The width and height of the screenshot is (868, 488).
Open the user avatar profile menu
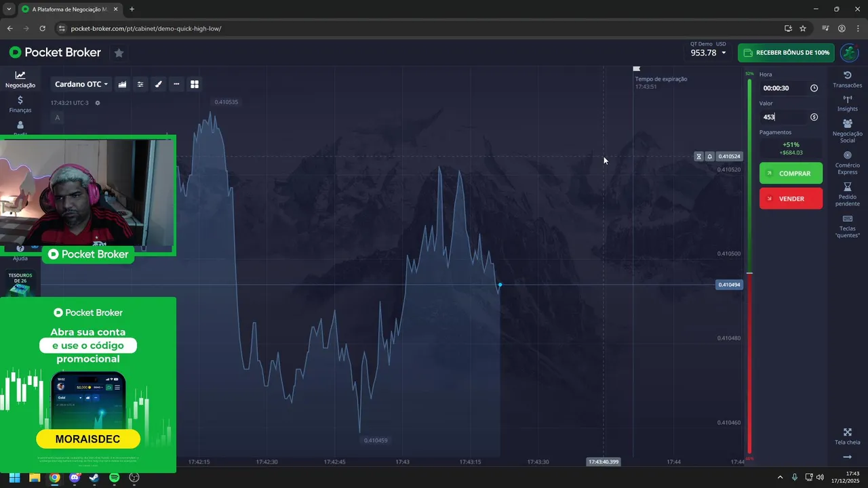click(x=849, y=52)
